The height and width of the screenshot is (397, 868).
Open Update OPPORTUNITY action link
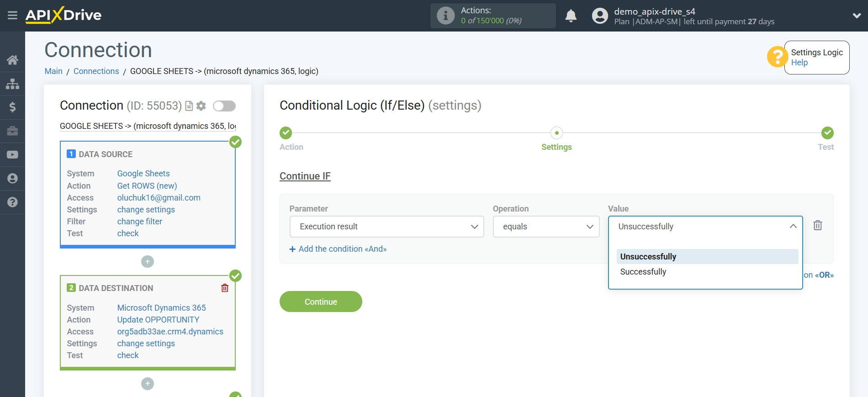(158, 320)
